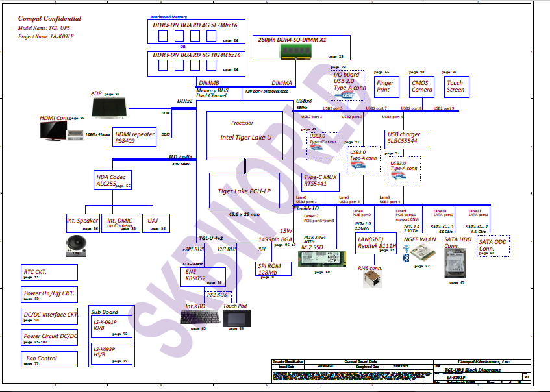Select the loudspeaker image below Int. Speaker

(x=76, y=246)
